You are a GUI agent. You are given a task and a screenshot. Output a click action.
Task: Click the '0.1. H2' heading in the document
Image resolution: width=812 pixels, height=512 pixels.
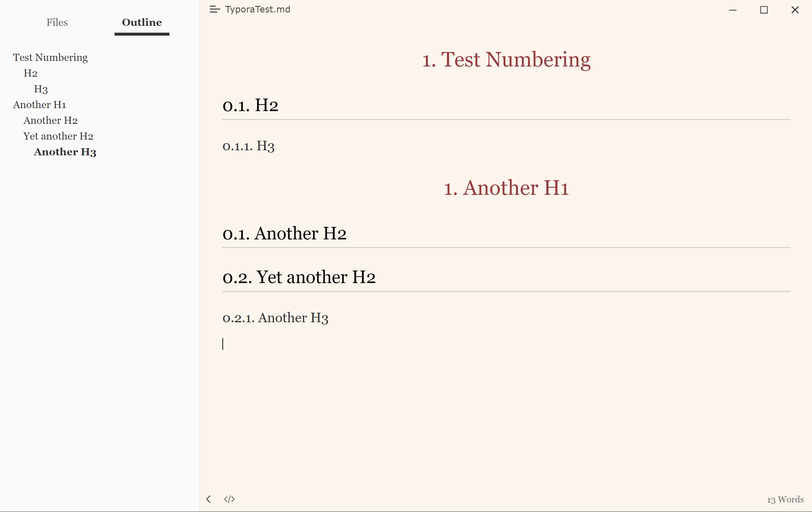point(250,105)
